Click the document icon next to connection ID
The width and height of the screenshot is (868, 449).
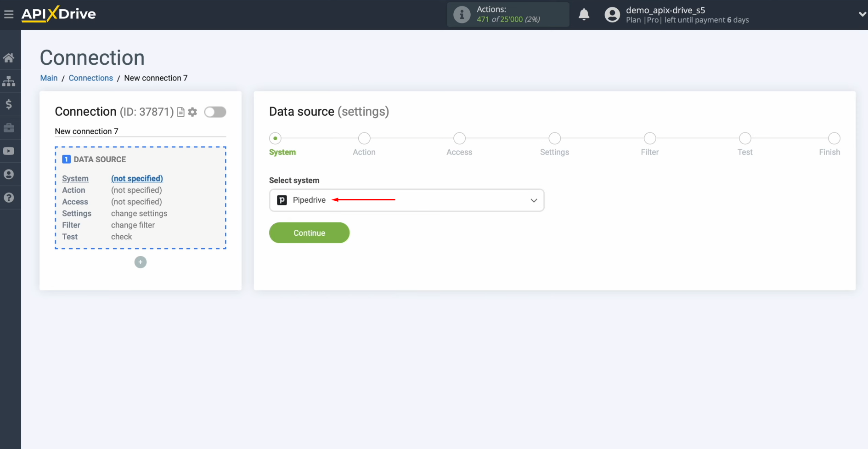180,112
